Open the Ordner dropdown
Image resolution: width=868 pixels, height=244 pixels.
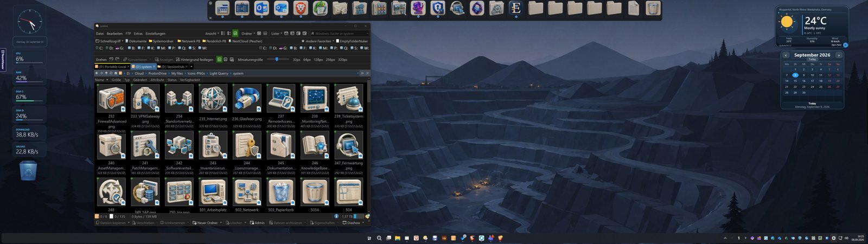coord(248,34)
